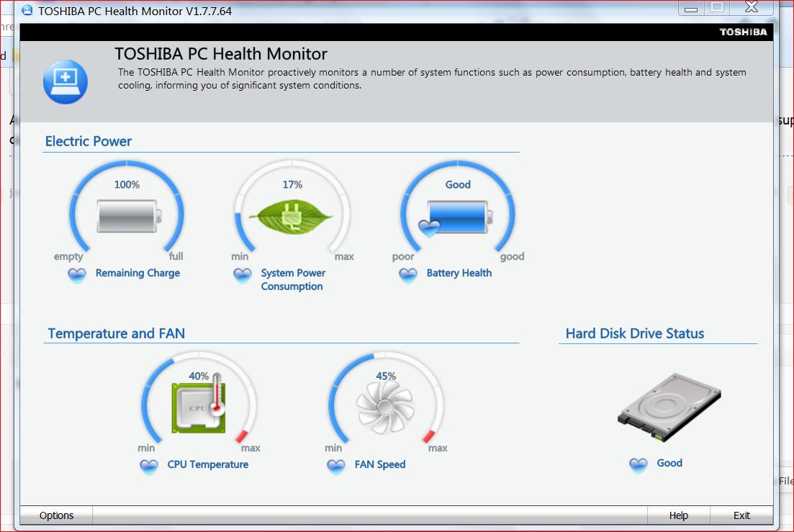Click the red max marker on CPU gauge
This screenshot has width=794, height=532.
(243, 436)
